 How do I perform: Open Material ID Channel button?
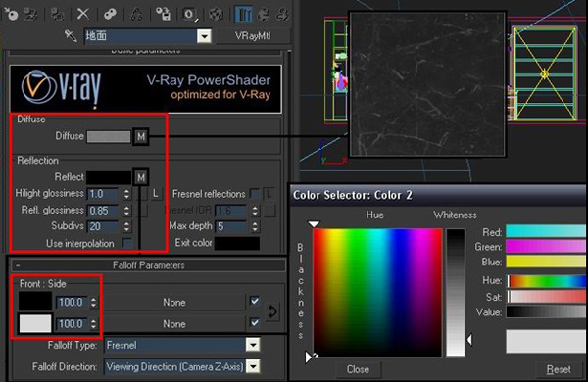coord(189,15)
